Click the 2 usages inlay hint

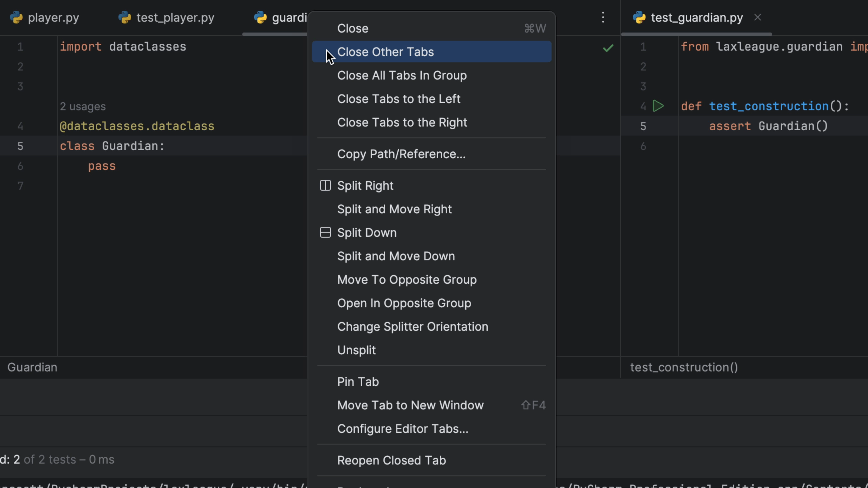coord(83,106)
